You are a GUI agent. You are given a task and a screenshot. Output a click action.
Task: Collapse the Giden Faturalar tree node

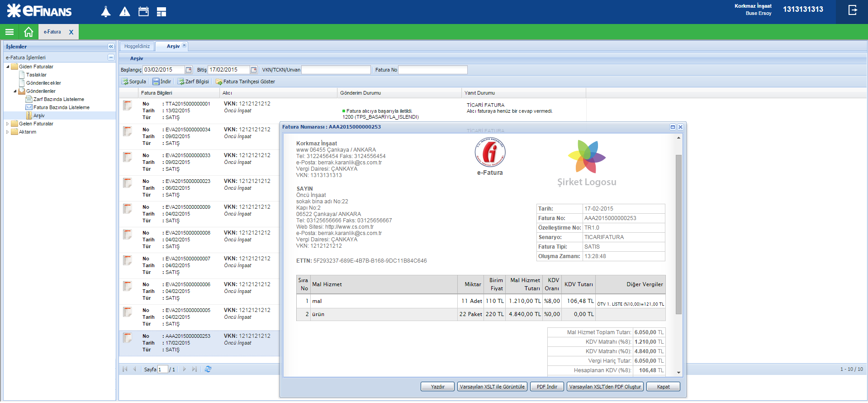click(x=8, y=67)
